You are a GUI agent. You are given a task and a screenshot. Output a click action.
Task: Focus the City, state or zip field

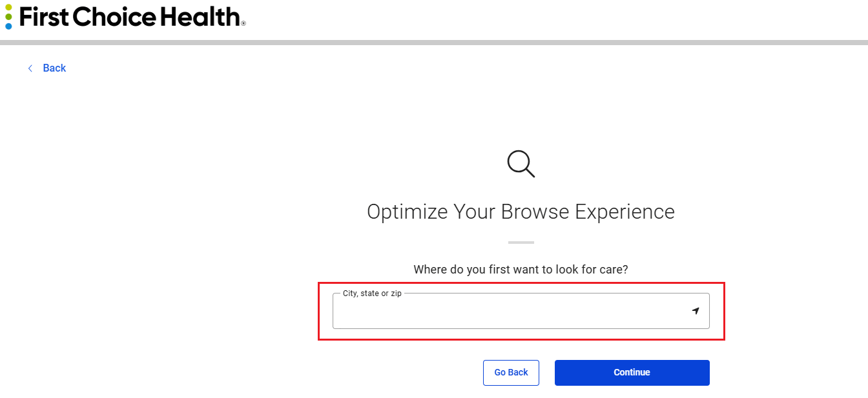tap(521, 311)
